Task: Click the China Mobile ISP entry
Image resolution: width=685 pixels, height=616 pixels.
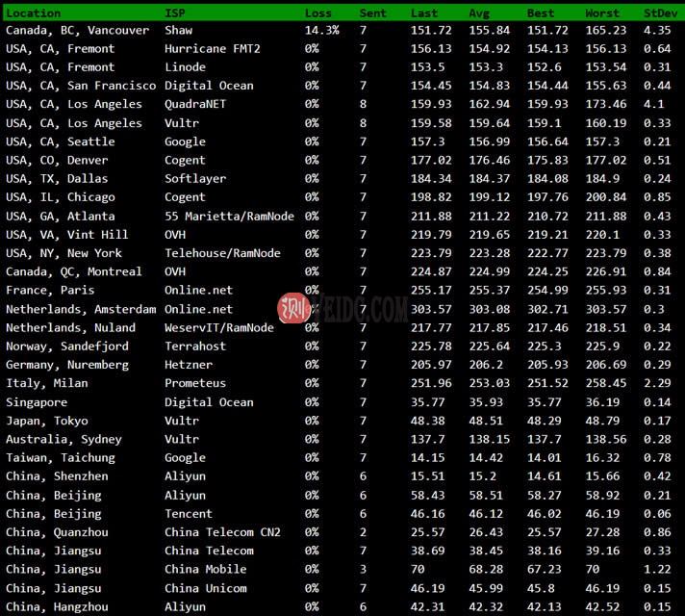Action: click(x=205, y=569)
